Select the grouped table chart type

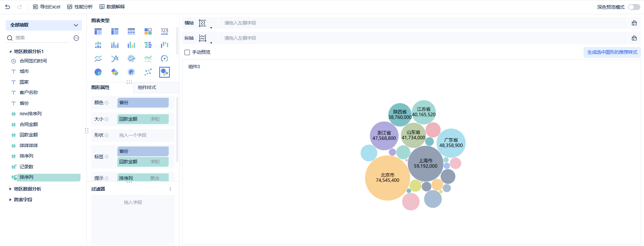coord(98,31)
